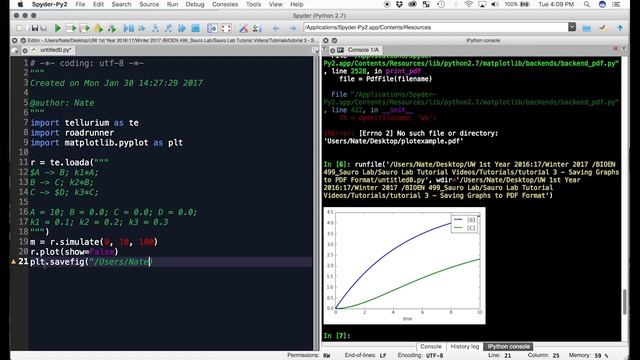Switch to the Console bottom tab

(x=431, y=346)
